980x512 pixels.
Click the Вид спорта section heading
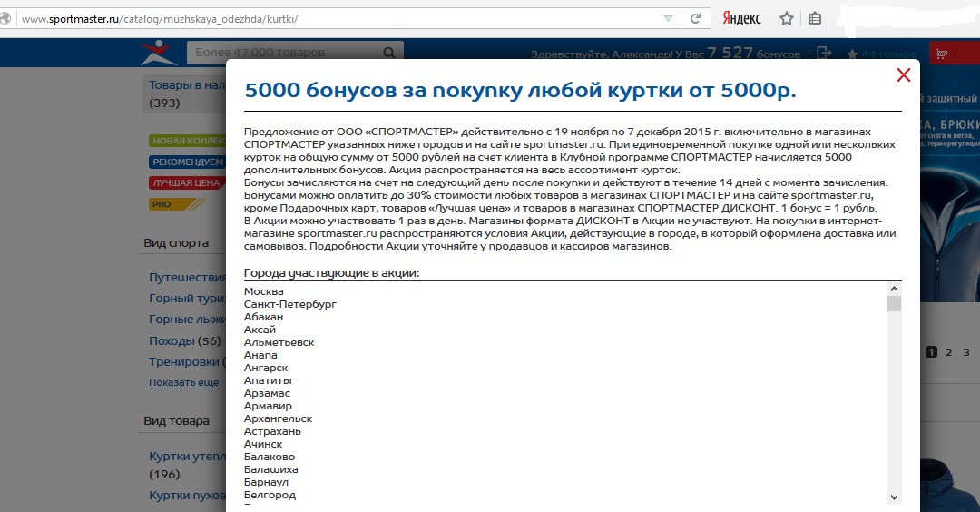pyautogui.click(x=176, y=243)
